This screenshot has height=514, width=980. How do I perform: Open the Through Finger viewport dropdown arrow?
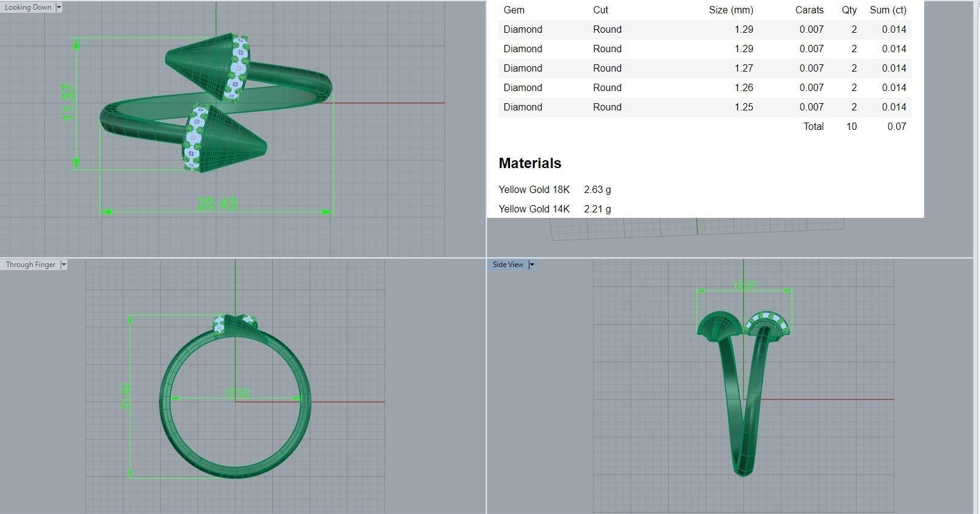(x=64, y=265)
